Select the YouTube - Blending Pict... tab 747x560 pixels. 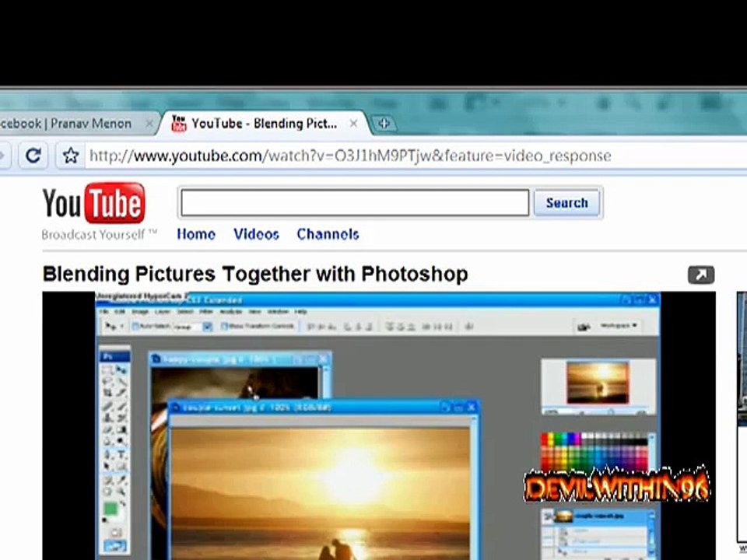click(x=265, y=124)
